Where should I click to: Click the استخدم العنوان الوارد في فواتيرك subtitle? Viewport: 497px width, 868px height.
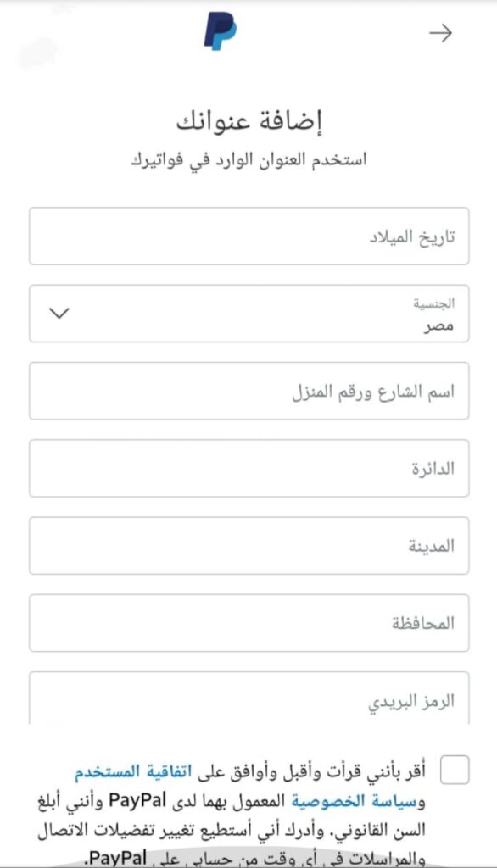(248, 160)
